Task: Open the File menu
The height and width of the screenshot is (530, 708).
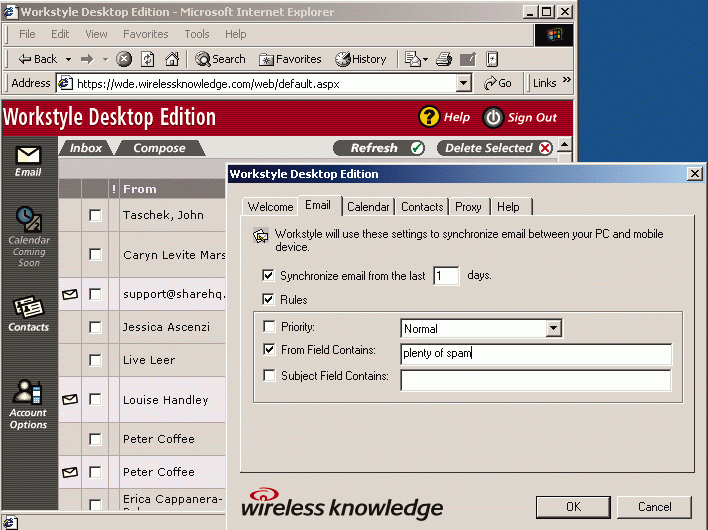Action: point(27,34)
